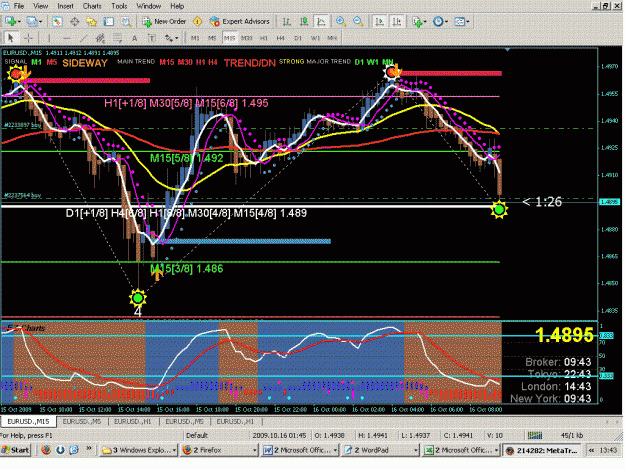625x469 pixels.
Task: Switch to the M1 timeframe
Action: 195,38
